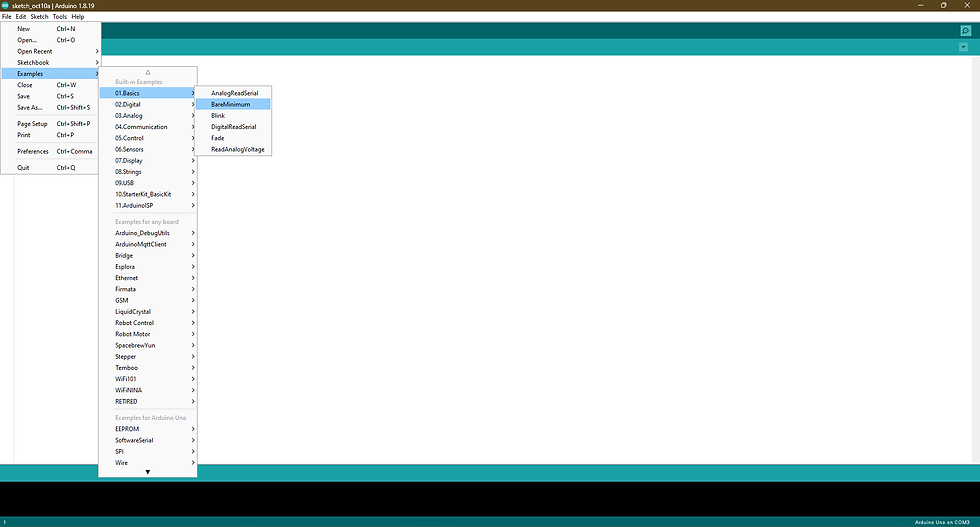Open the Arduino_DebugUtils examples submenu
This screenshot has width=980, height=527.
[148, 233]
